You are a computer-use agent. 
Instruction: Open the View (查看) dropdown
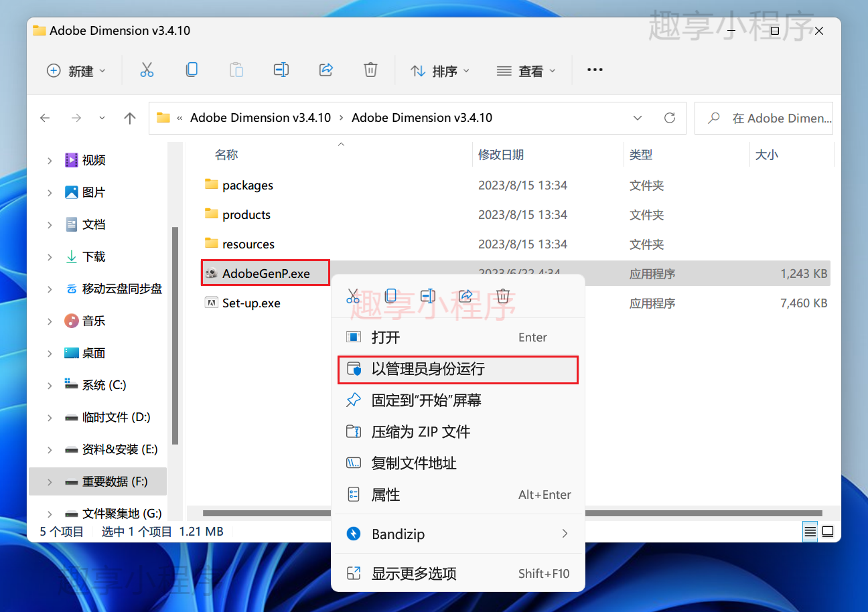[x=526, y=70]
